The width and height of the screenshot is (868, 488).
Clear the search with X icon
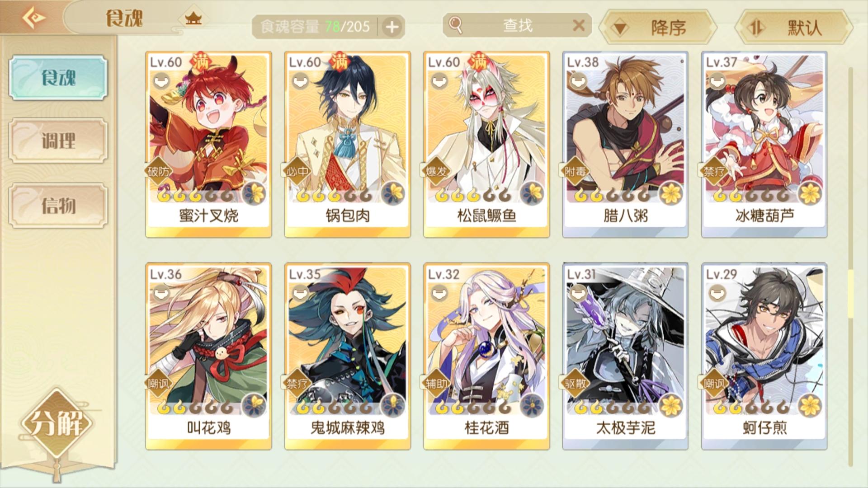[579, 25]
